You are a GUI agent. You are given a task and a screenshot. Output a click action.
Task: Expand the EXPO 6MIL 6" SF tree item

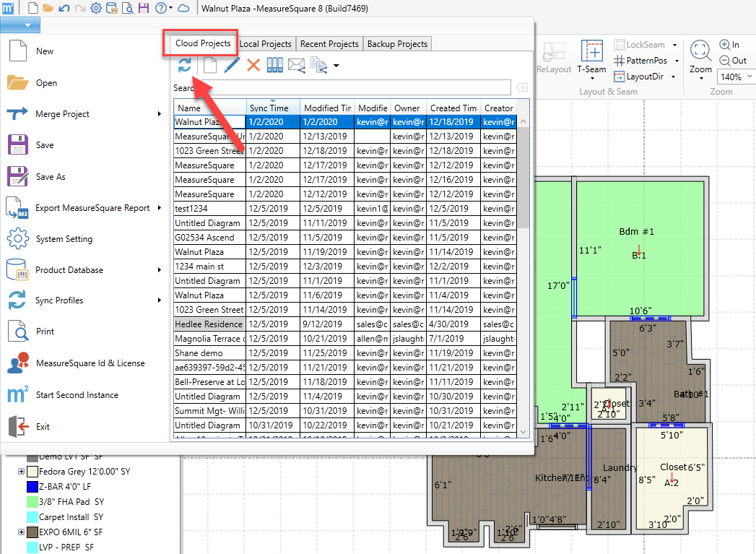pos(21,532)
